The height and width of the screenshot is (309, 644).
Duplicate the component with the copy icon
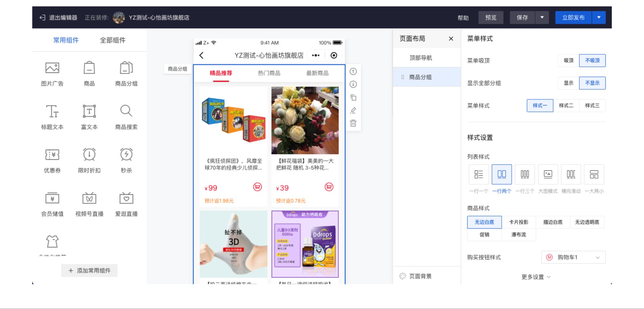[353, 97]
